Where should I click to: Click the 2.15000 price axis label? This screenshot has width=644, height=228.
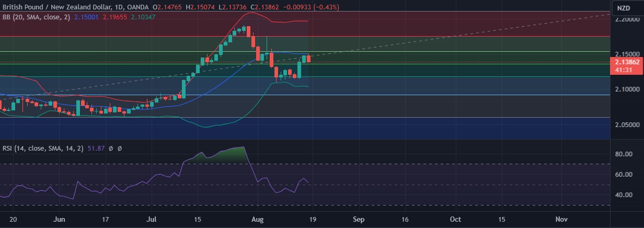628,54
